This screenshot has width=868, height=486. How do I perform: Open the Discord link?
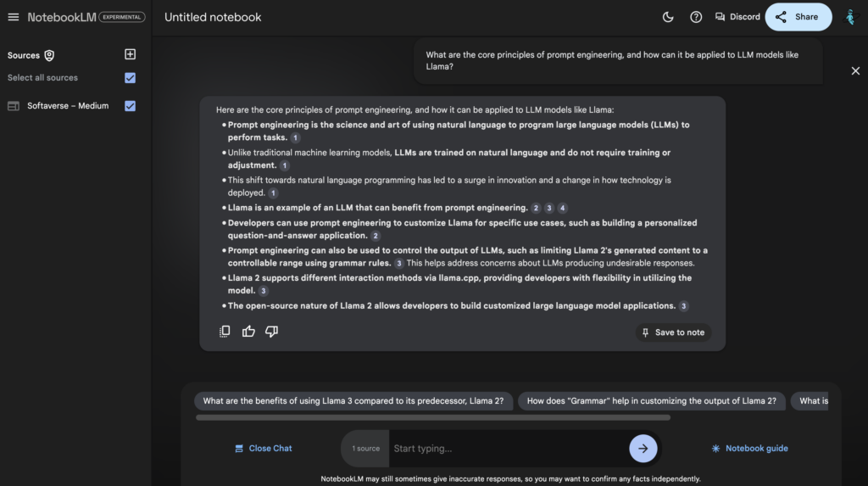[x=737, y=17]
